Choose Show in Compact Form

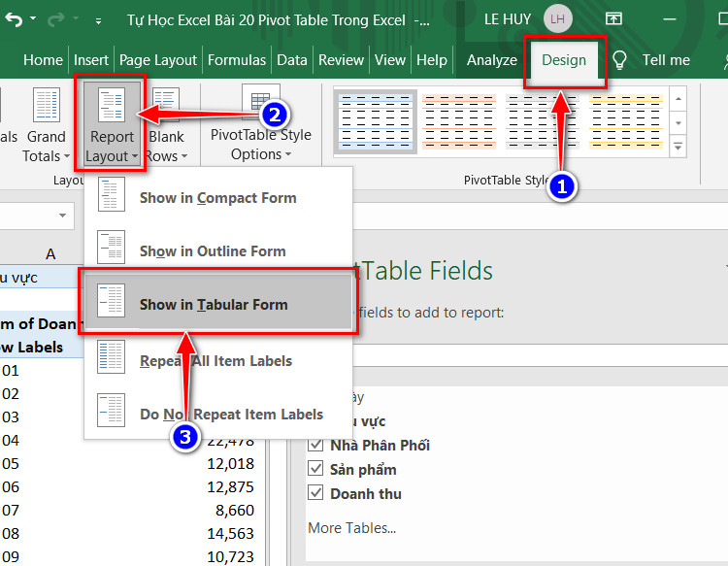click(x=217, y=197)
